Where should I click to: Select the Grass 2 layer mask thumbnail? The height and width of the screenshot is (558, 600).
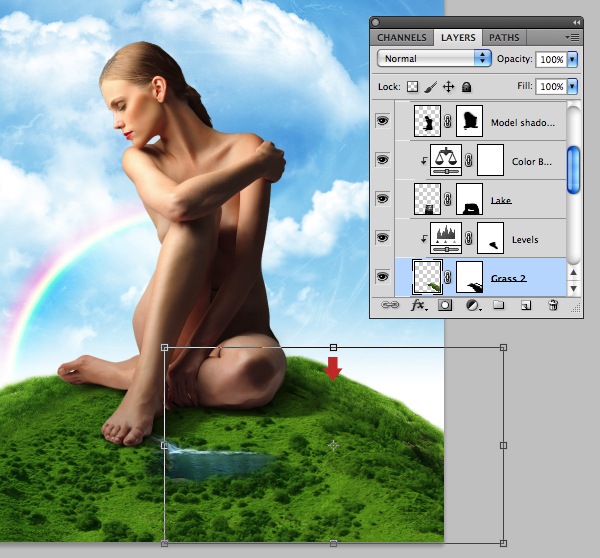point(469,277)
